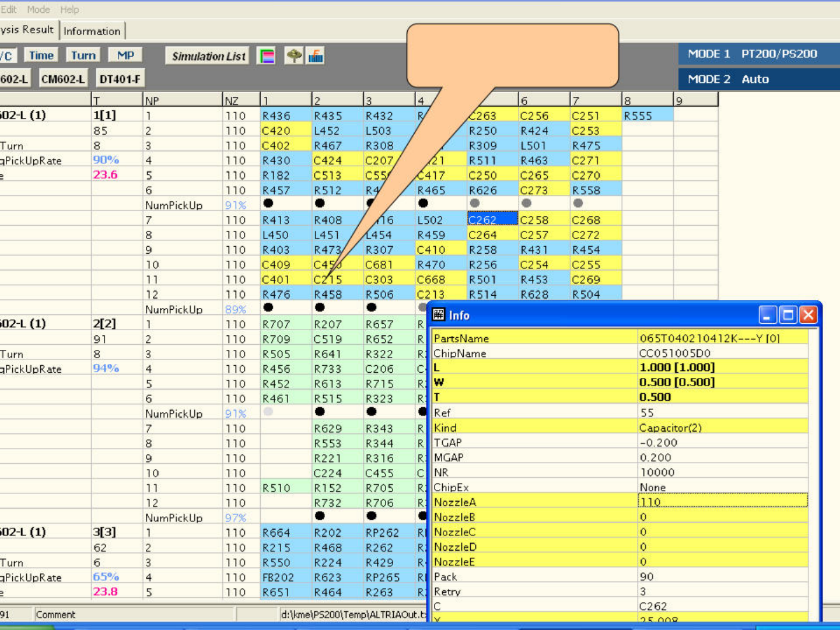Open the Simulation List
Image resolution: width=840 pixels, height=630 pixels.
click(x=208, y=56)
